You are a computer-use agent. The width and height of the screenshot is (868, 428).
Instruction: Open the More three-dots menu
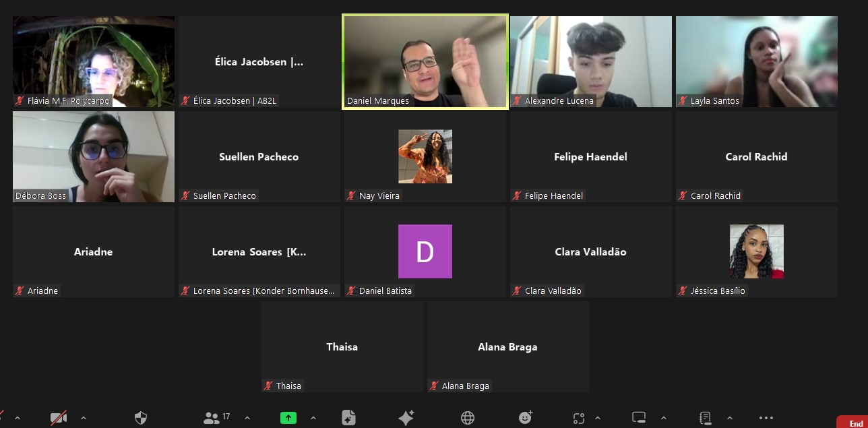coord(766,418)
